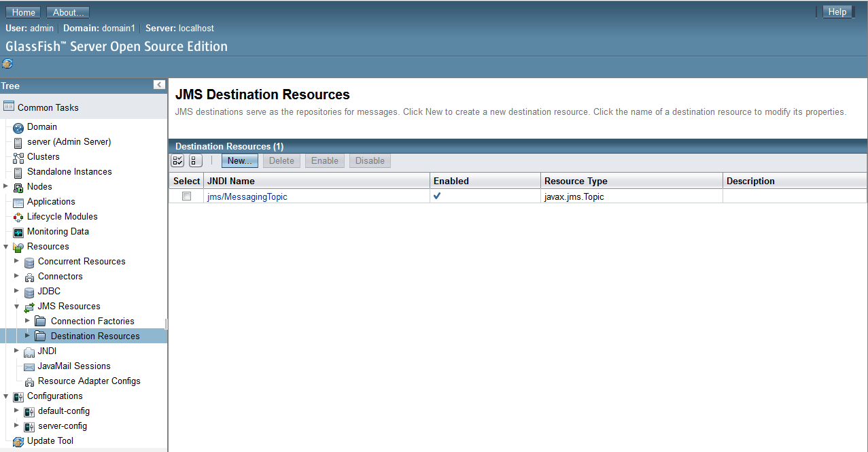Viewport: 868px width, 452px height.
Task: Select all rows using table toolbar icon
Action: click(177, 161)
